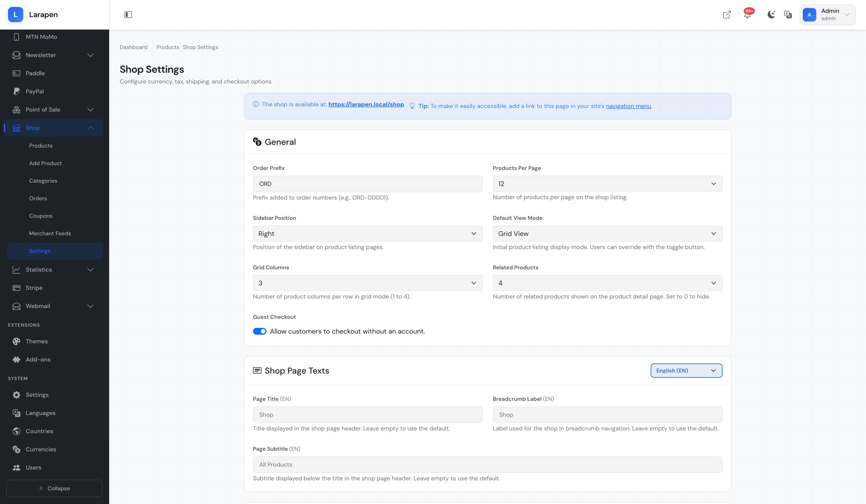Toggle the sidebar panel icon
Viewport: 866px width, 504px height.
(x=128, y=15)
